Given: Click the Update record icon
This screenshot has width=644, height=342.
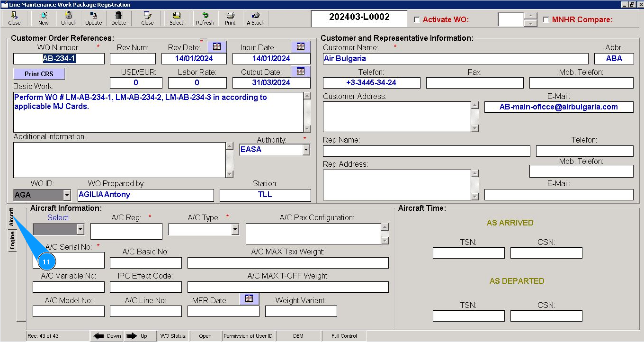Looking at the screenshot, I should [x=93, y=18].
